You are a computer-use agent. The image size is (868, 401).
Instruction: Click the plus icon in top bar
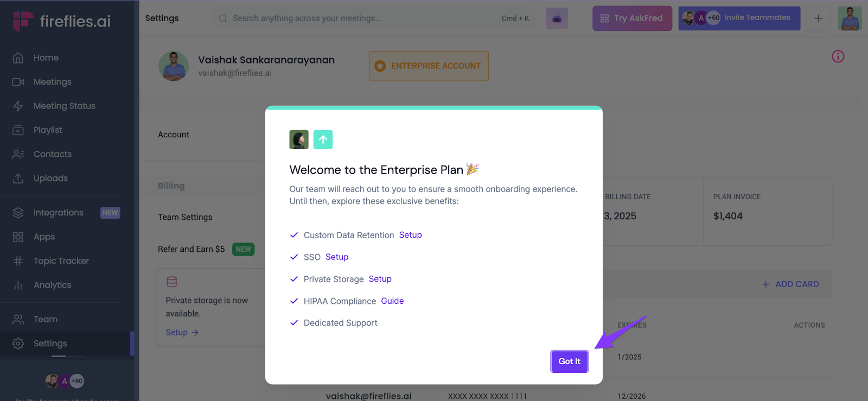pos(818,18)
